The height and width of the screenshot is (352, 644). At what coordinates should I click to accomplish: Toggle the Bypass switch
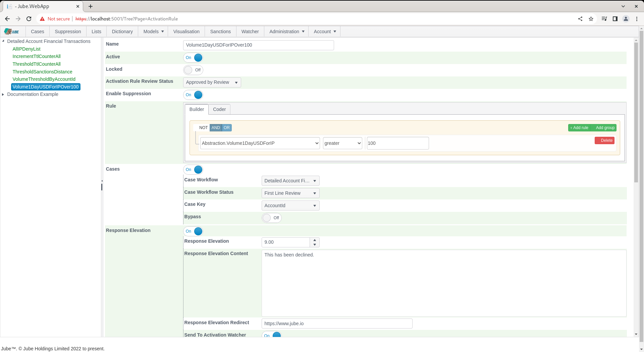click(x=272, y=218)
